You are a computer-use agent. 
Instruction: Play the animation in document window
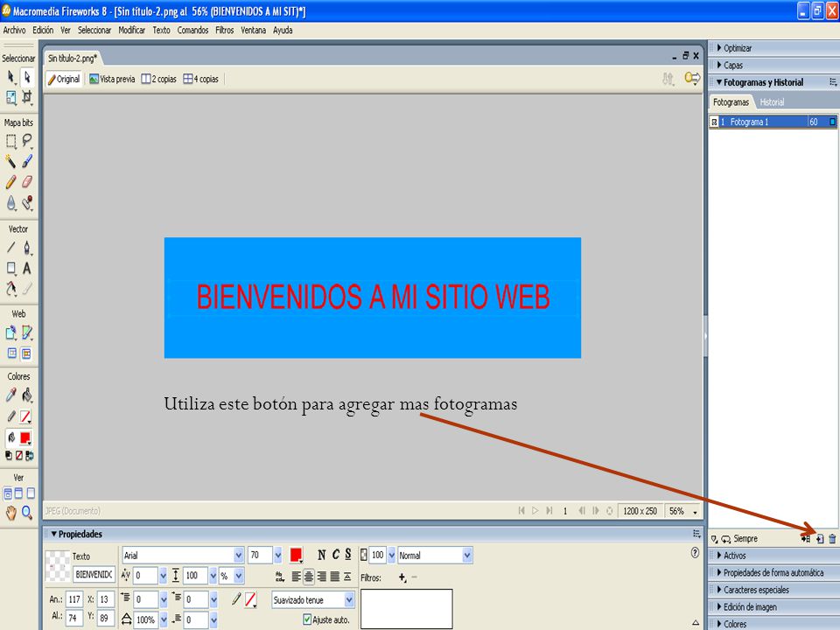(535, 510)
